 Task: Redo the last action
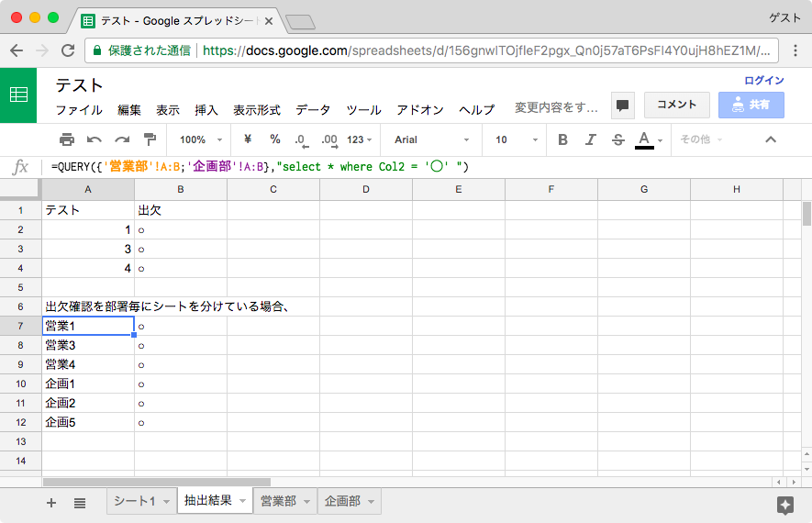pyautogui.click(x=122, y=139)
